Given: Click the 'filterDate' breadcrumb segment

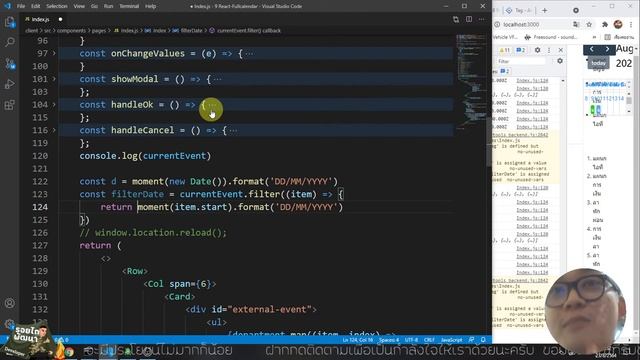Looking at the screenshot, I should [x=191, y=31].
